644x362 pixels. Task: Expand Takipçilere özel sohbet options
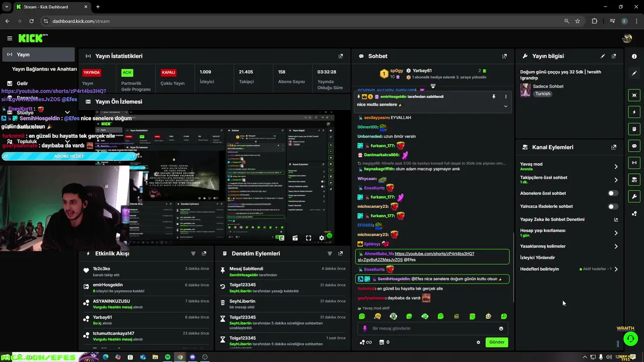coord(616,180)
